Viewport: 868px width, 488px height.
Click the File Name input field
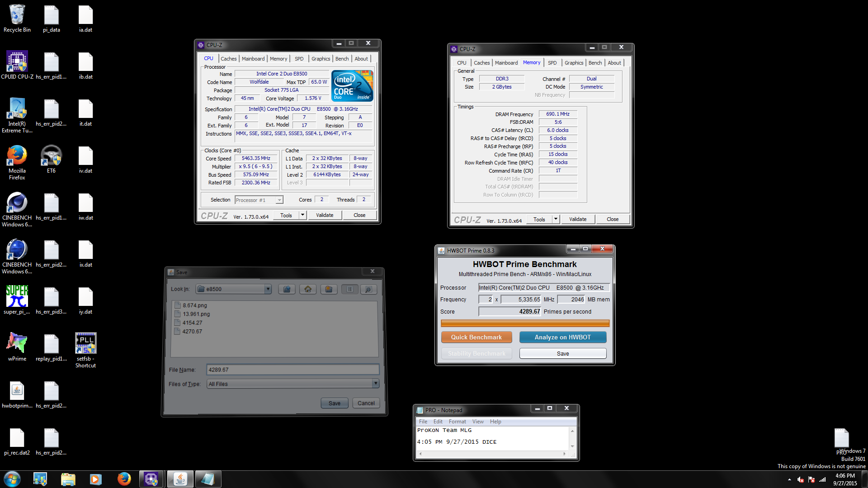pyautogui.click(x=292, y=370)
